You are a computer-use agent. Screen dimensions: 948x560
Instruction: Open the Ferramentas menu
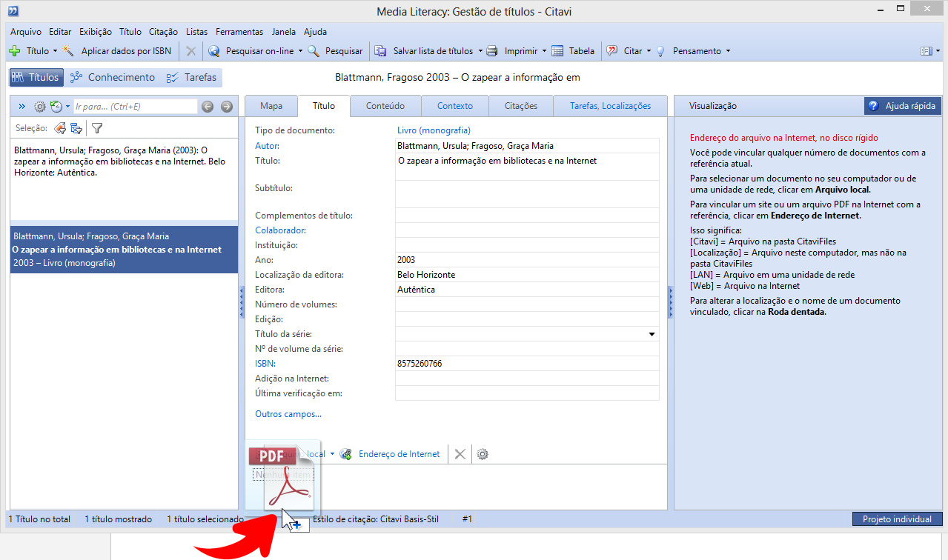239,32
